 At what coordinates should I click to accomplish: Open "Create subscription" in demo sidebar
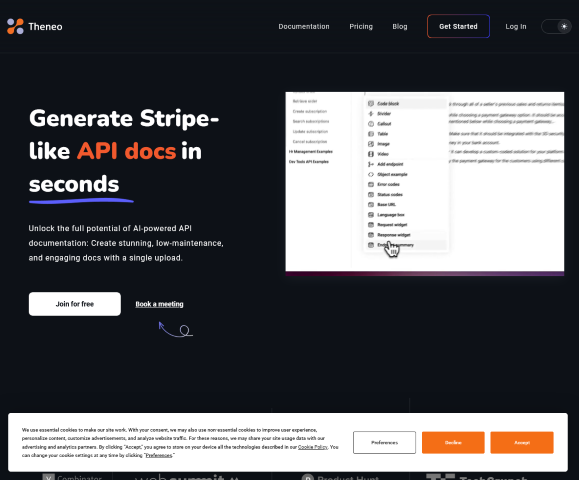310,112
